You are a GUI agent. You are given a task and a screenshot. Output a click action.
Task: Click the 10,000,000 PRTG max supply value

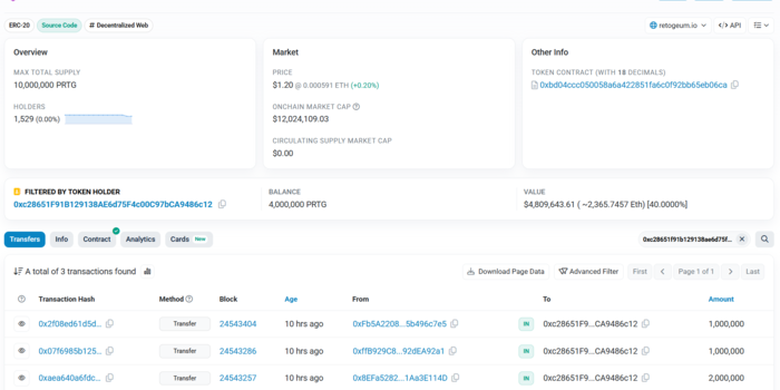point(45,85)
